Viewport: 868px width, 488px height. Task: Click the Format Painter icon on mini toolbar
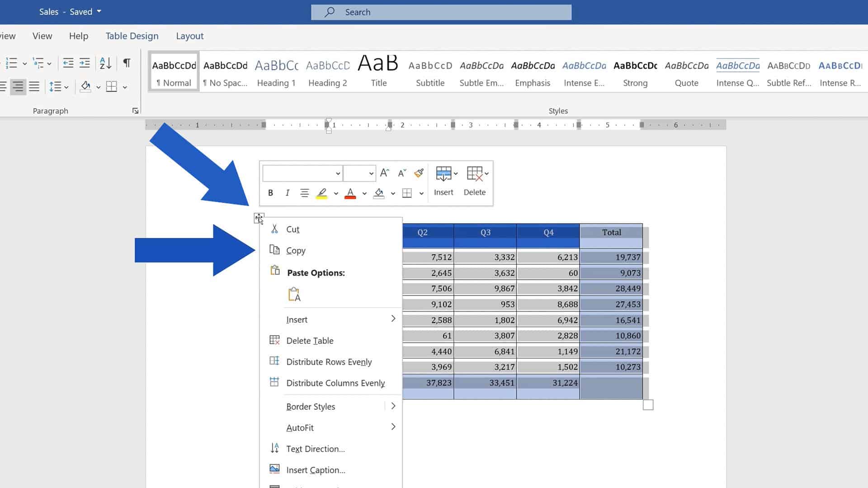[x=418, y=173]
